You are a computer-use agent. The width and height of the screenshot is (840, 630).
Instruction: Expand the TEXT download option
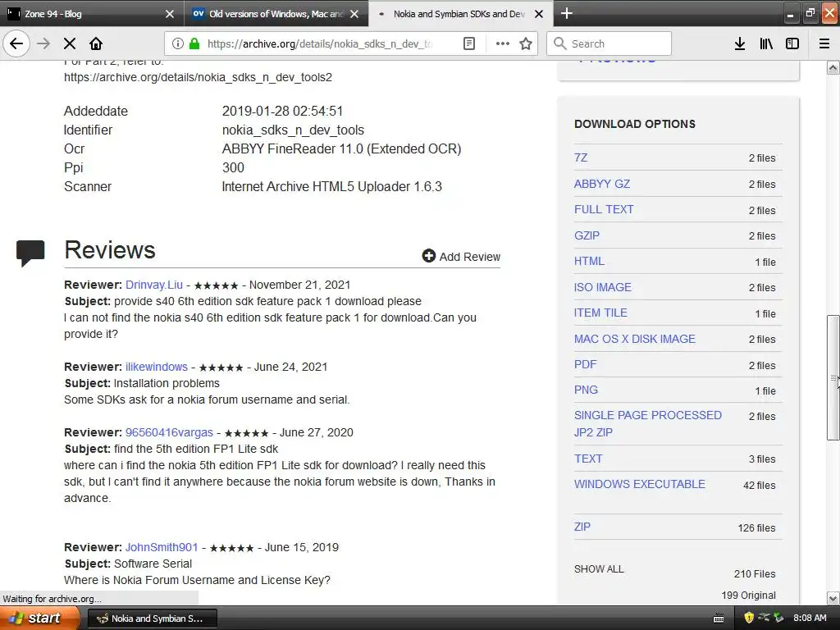[588, 459]
